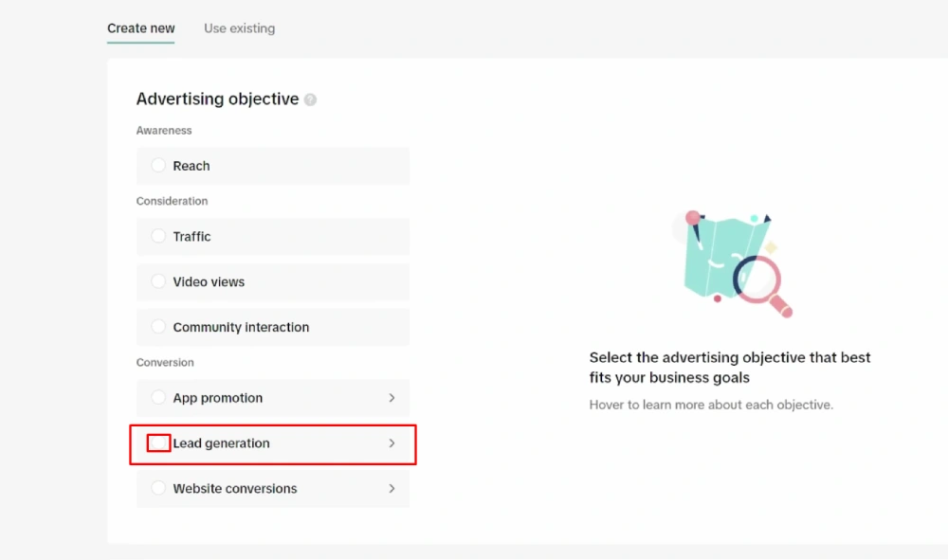This screenshot has width=948, height=560.
Task: Pick the Community interaction radio button
Action: [158, 326]
